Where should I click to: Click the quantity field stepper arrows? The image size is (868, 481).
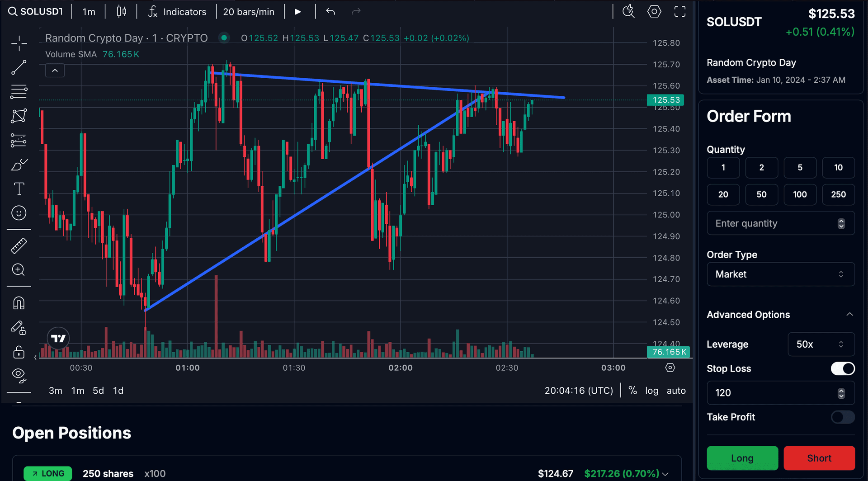pos(841,223)
